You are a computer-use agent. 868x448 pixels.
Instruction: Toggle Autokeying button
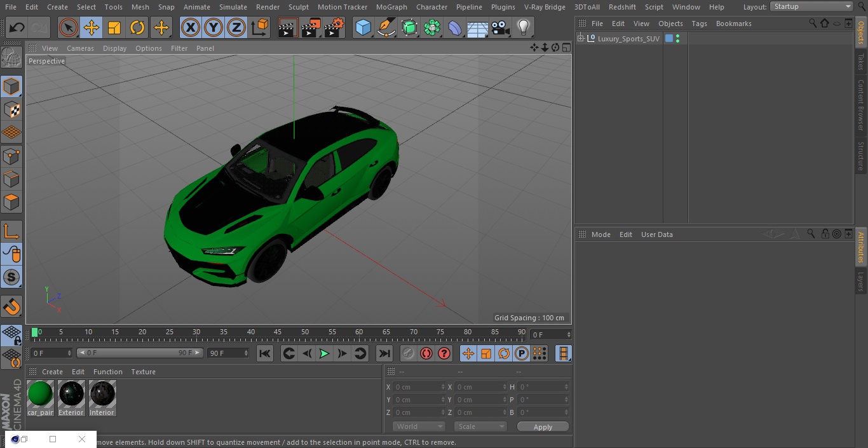pyautogui.click(x=426, y=353)
